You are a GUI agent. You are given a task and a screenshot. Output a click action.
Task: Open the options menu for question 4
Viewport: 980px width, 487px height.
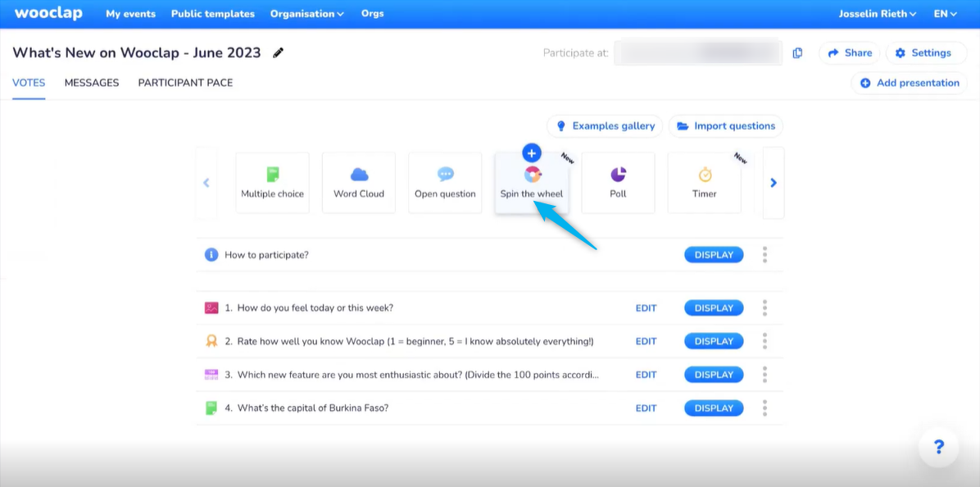click(x=764, y=407)
